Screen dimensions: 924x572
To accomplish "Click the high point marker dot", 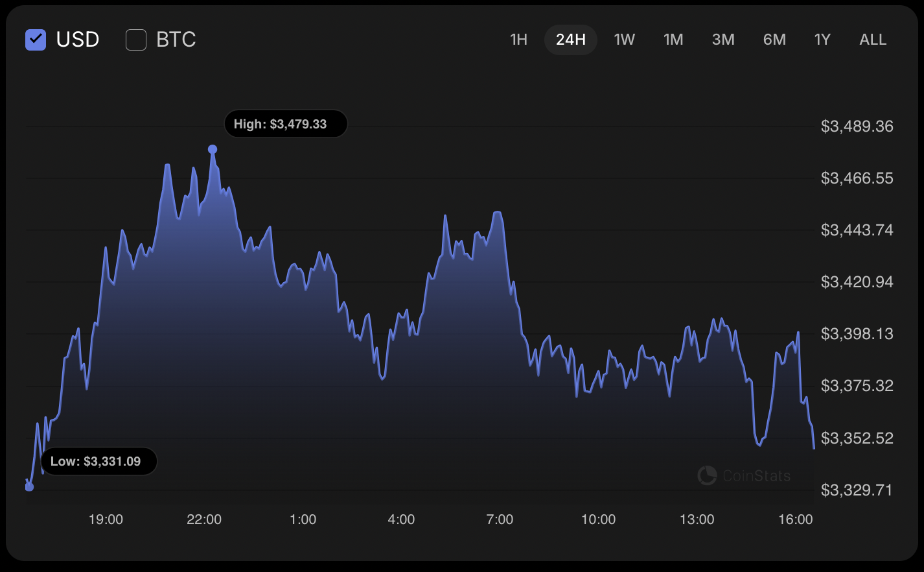I will 213,149.
